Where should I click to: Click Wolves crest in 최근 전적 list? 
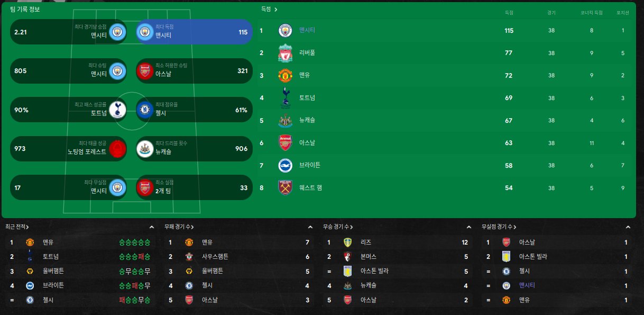tap(30, 271)
